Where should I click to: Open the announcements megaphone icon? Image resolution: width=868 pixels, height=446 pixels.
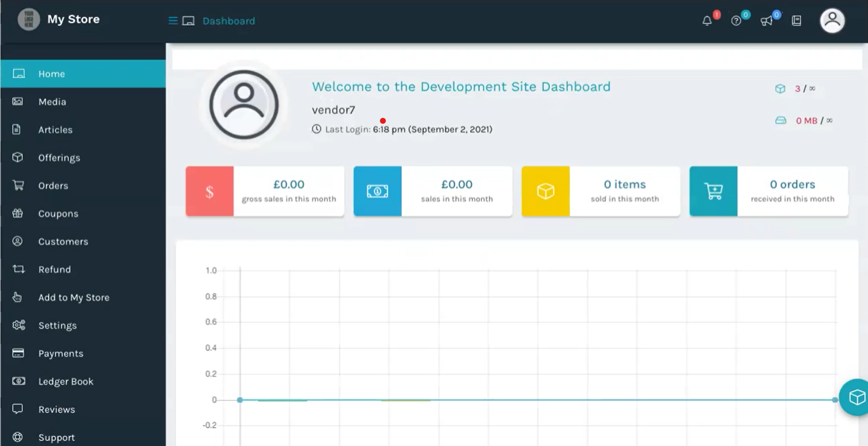click(766, 21)
